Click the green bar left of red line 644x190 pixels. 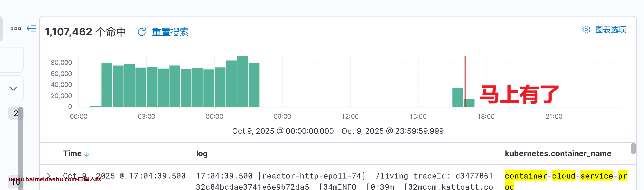[458, 98]
